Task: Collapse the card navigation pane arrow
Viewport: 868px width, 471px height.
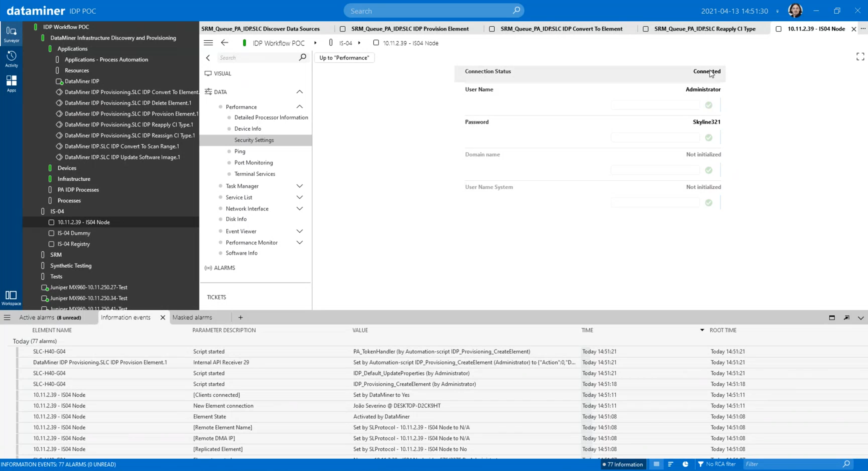Action: tap(208, 58)
